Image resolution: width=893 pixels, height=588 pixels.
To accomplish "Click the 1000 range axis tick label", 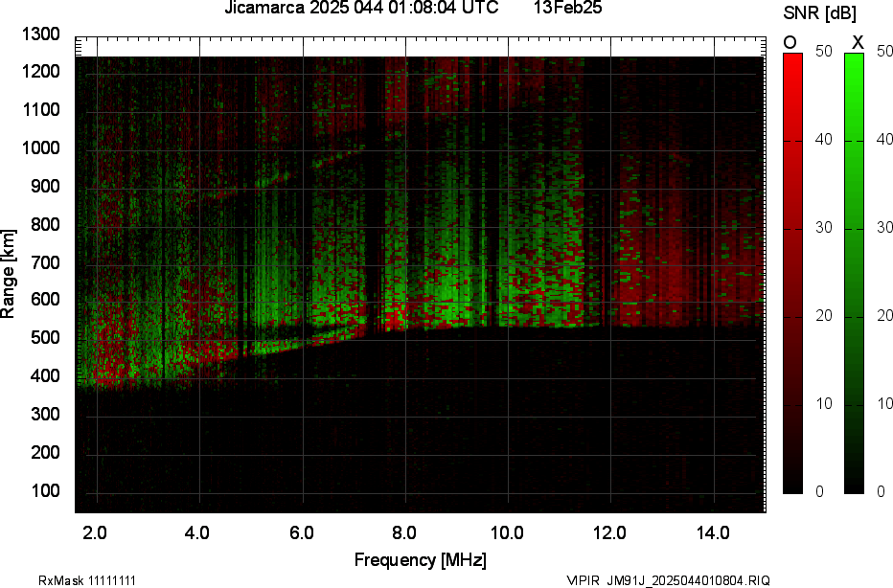I will point(40,148).
